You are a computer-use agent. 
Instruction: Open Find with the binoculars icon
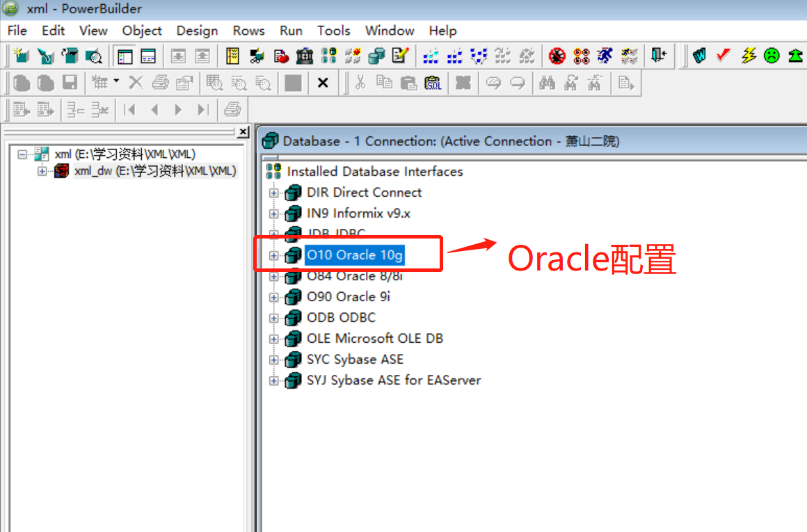548,82
